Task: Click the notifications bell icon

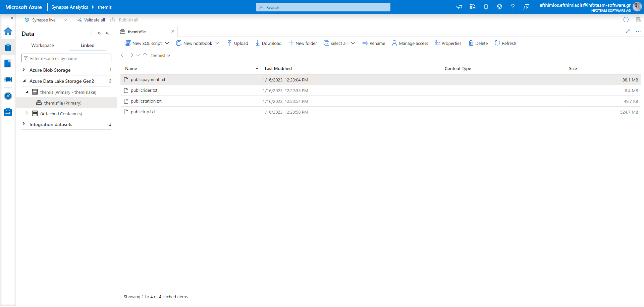Action: 486,7
